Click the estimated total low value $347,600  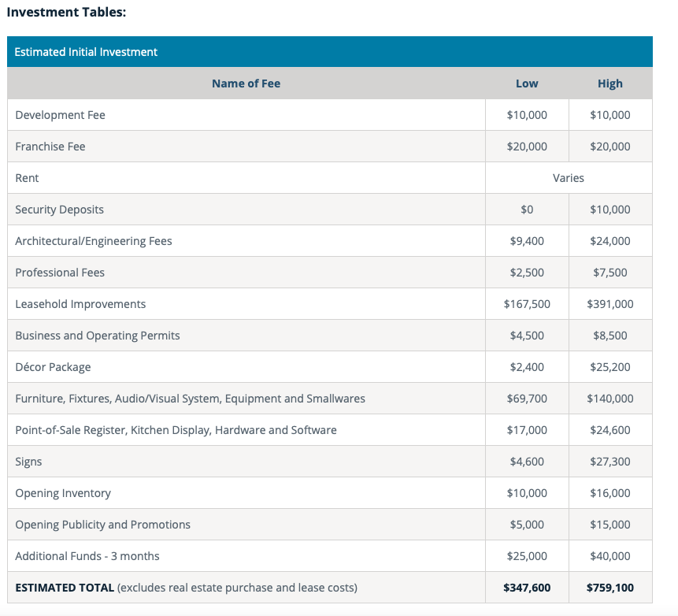pyautogui.click(x=527, y=588)
